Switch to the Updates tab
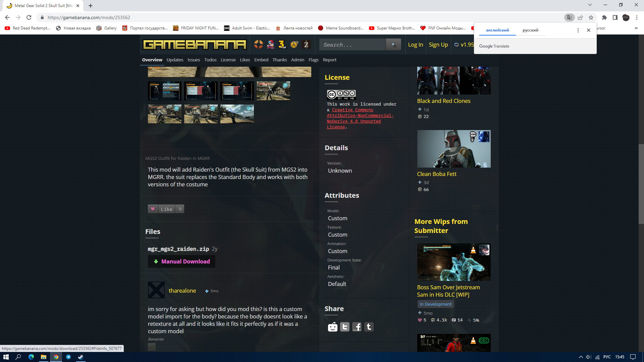Image resolution: width=644 pixels, height=362 pixels. coord(175,60)
